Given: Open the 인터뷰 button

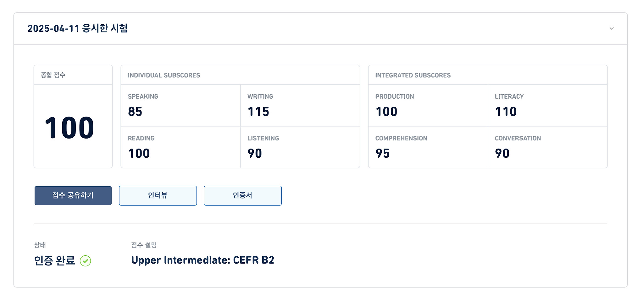Looking at the screenshot, I should 158,195.
